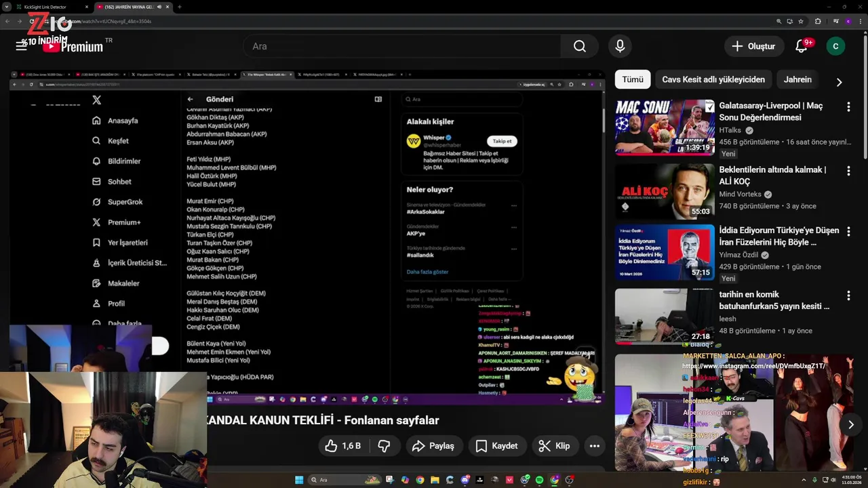Open the Chrome extensions puzzle icon
The width and height of the screenshot is (868, 488).
tap(818, 21)
